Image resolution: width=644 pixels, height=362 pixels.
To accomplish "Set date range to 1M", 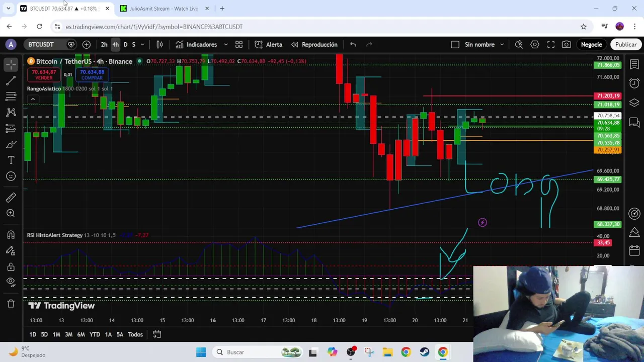I will point(56,335).
